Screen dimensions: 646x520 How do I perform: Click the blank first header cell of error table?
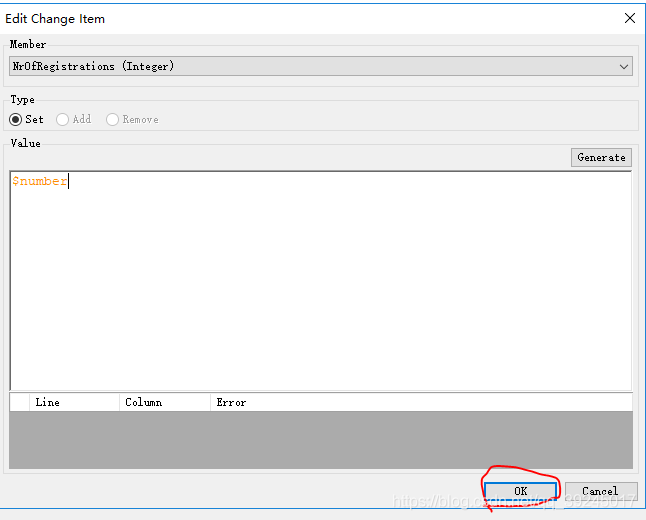[20, 402]
